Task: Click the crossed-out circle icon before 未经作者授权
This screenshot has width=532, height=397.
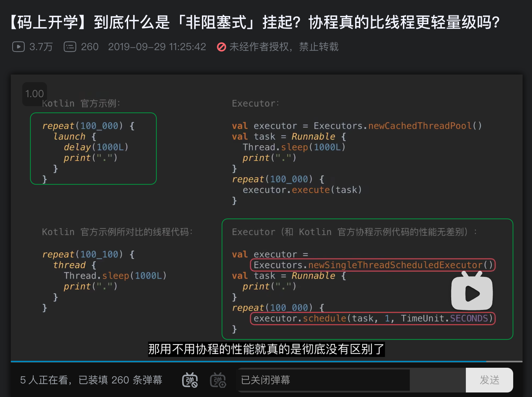Action: (x=222, y=47)
